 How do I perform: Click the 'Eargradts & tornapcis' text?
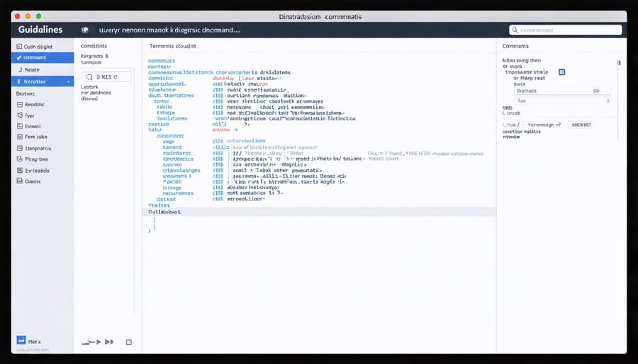95,59
